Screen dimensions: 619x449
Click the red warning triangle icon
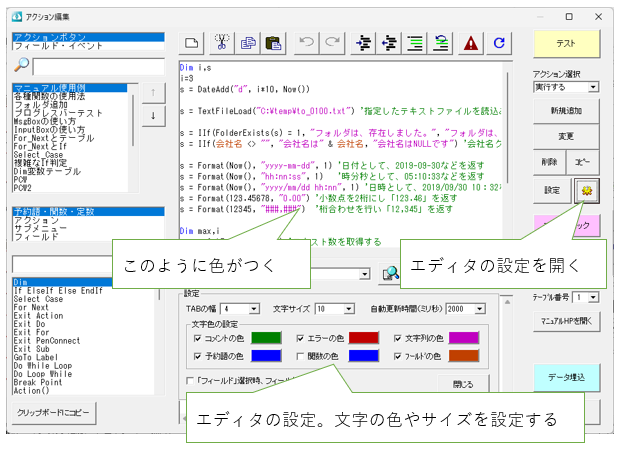click(x=471, y=43)
